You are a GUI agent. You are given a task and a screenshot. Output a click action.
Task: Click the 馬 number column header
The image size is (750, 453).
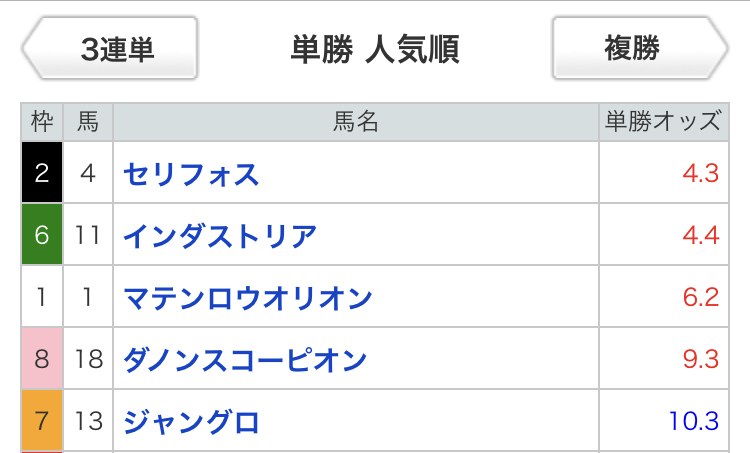88,122
